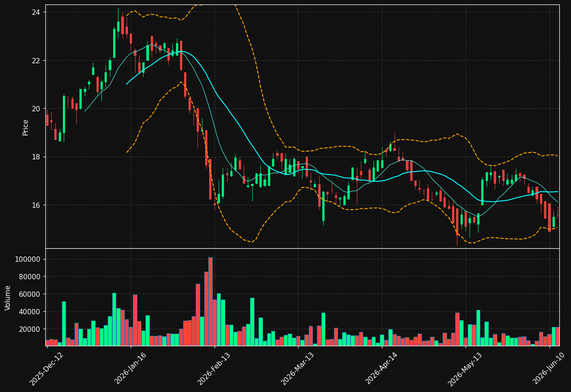Click the 2026-May-13 date label

tap(465, 369)
